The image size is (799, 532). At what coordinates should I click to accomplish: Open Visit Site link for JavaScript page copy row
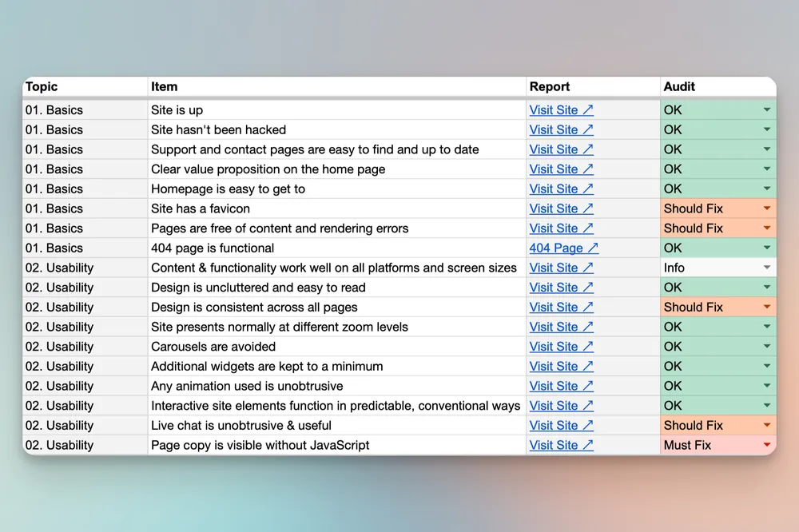(561, 445)
